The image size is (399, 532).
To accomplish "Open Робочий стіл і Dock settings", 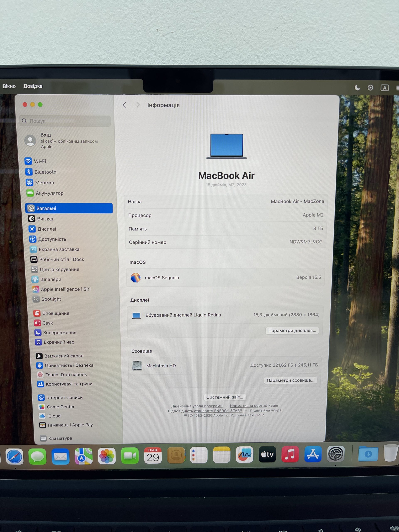I will click(57, 260).
